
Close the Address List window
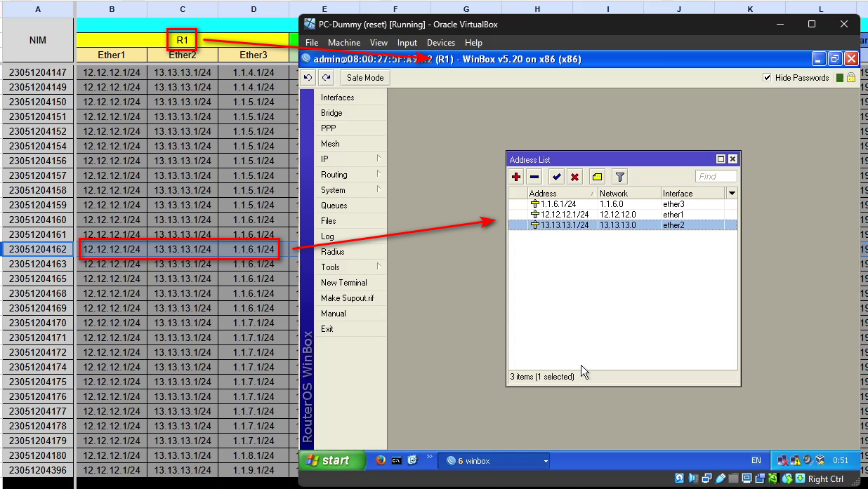click(x=732, y=159)
